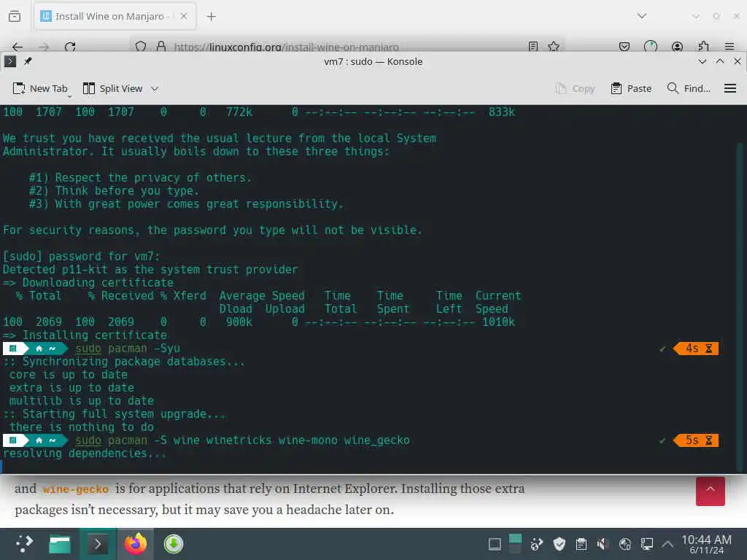Click the red scroll-to-top button
747x560 pixels.
click(711, 491)
